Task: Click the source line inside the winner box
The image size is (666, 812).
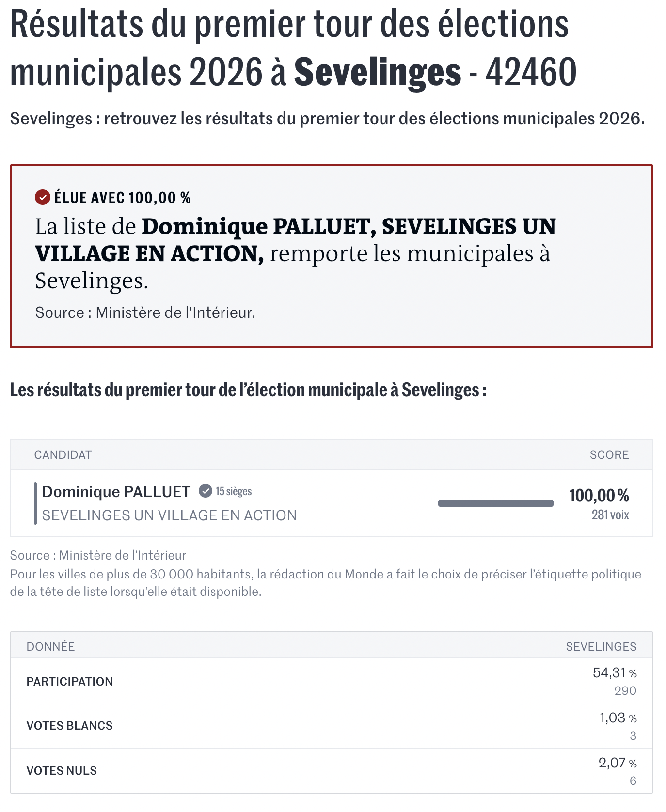Action: pos(145,313)
